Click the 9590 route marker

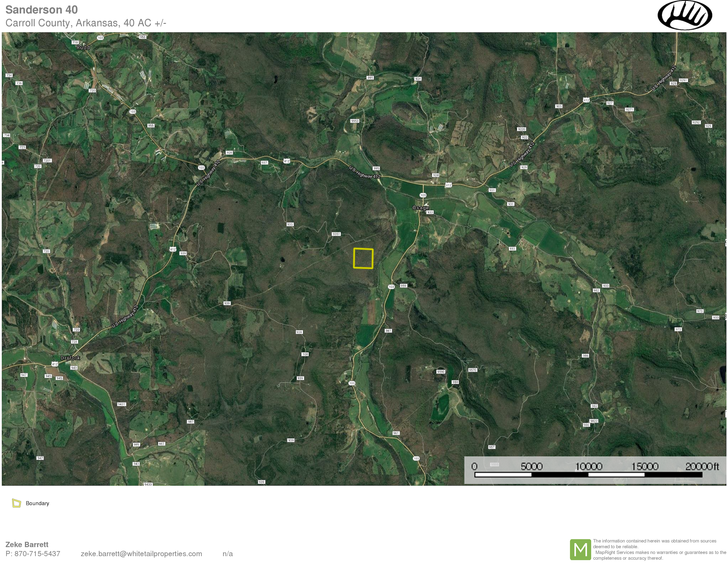[x=441, y=372]
